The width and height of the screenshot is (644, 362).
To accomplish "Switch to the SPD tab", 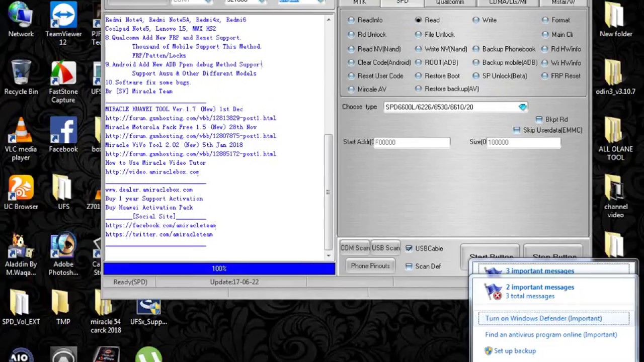I will 402,3.
